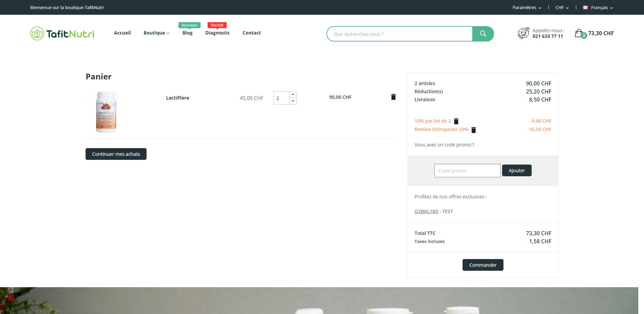This screenshot has width=644, height=314.
Task: Go to the Accueil page
Action: (122, 33)
